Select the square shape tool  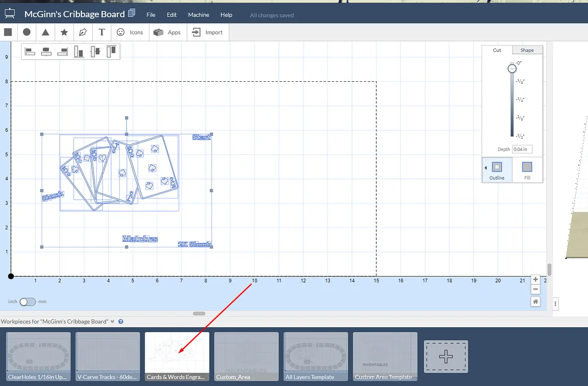coord(8,32)
